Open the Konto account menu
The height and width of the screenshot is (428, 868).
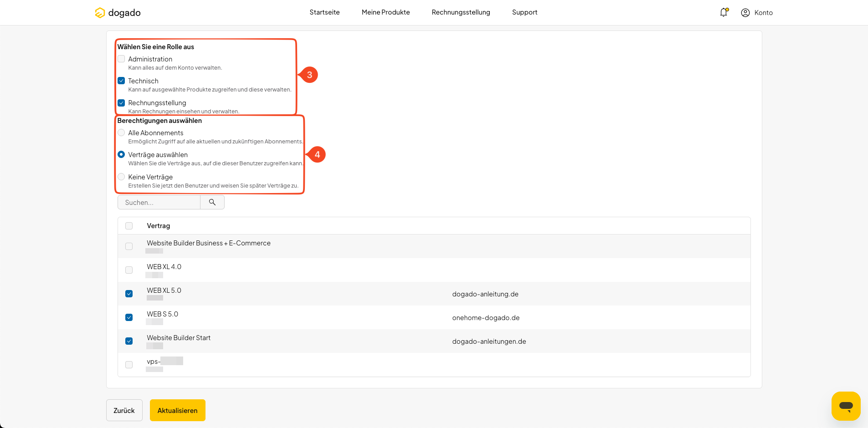coord(757,13)
